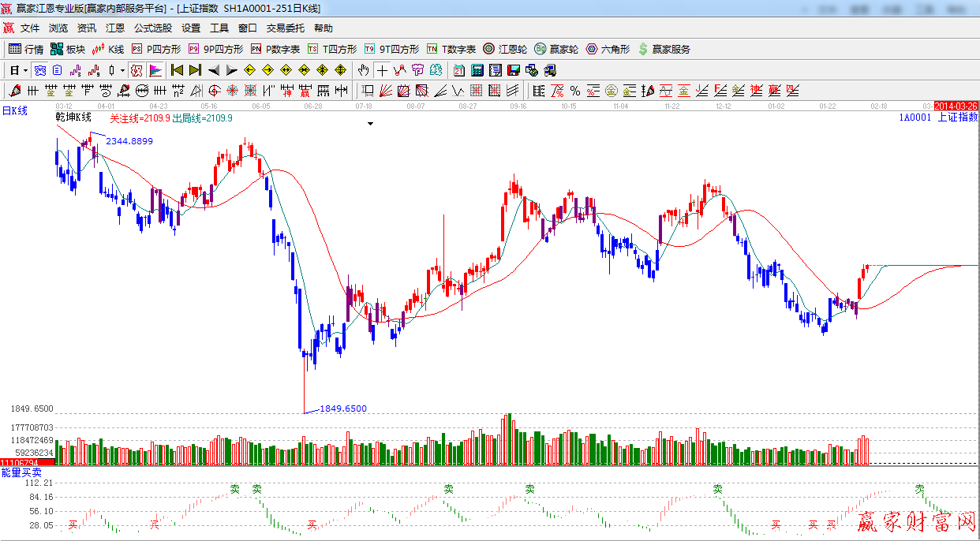Image resolution: width=980 pixels, height=541 pixels.
Task: Click the 日K线 label link
Action: coord(14,110)
